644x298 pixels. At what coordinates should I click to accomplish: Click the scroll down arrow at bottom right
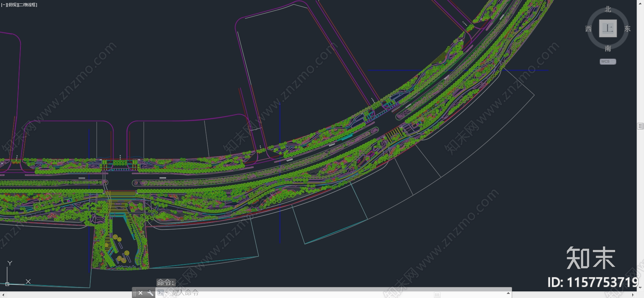(640, 288)
